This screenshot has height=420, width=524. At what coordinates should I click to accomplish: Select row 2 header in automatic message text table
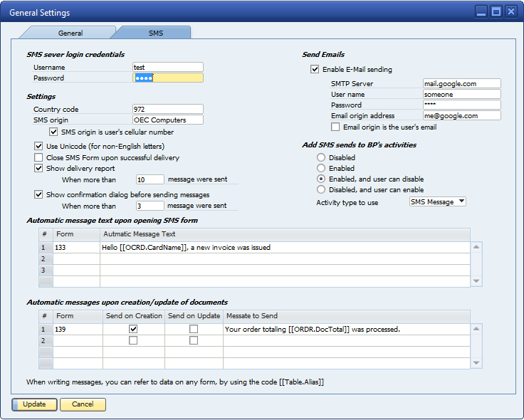[x=46, y=258]
